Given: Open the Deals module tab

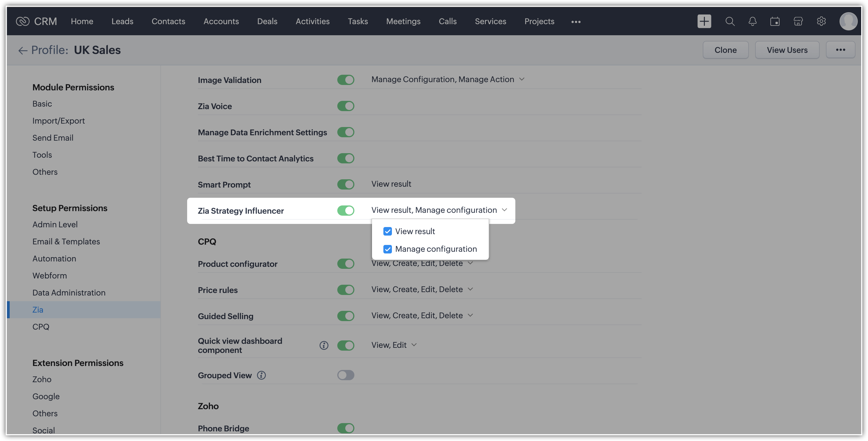Looking at the screenshot, I should point(267,21).
